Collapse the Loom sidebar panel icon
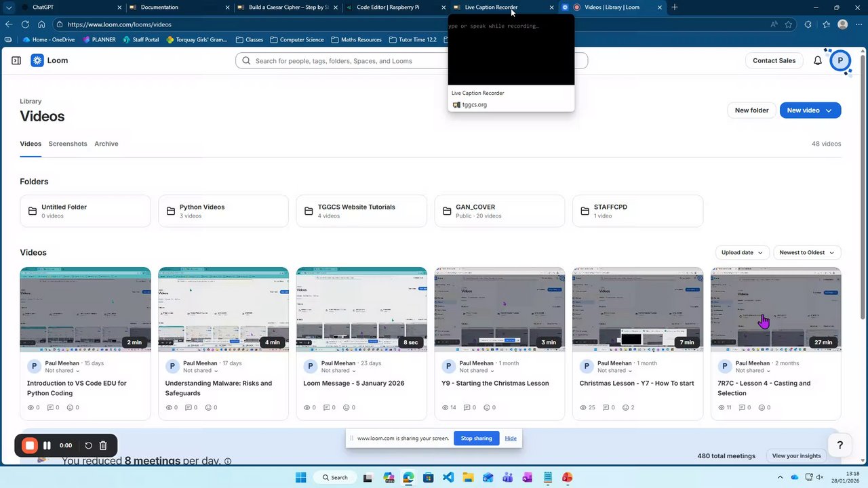 (x=16, y=60)
